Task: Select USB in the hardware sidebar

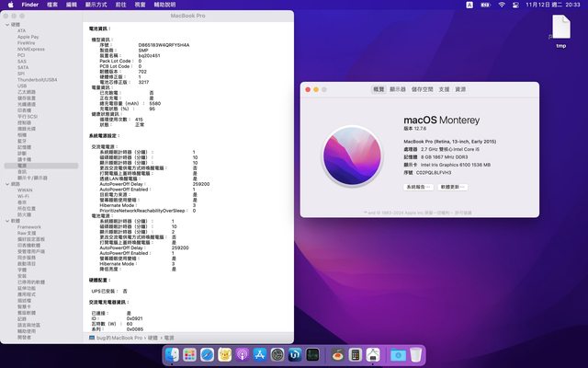Action: pyautogui.click(x=22, y=86)
